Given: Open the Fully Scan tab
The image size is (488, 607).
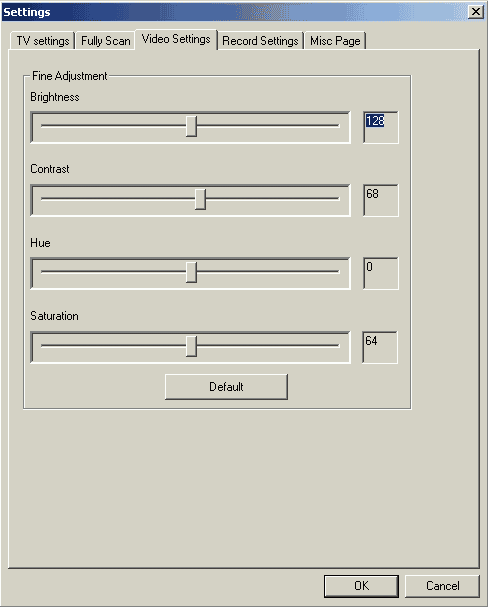Looking at the screenshot, I should [105, 41].
